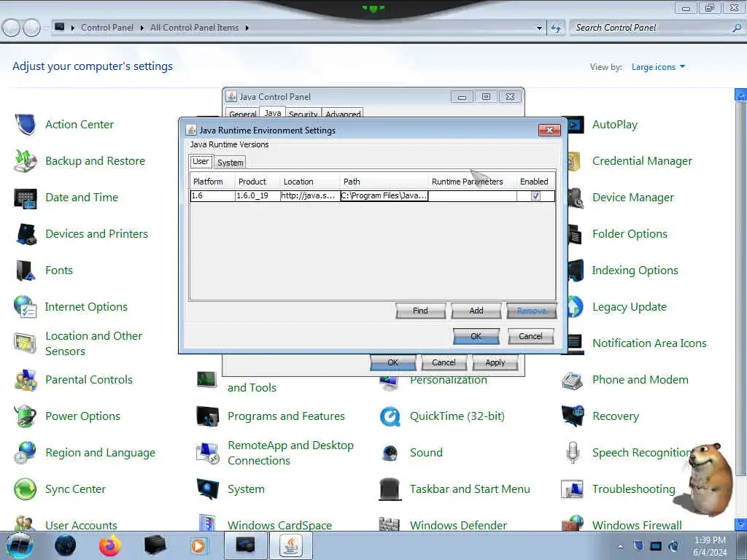Select the Path cell C:\Program Files\Java
Image resolution: width=747 pixels, height=560 pixels.
[x=384, y=195]
